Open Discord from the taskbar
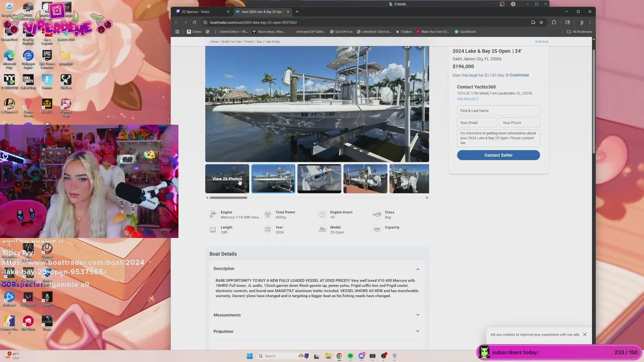 [361, 356]
